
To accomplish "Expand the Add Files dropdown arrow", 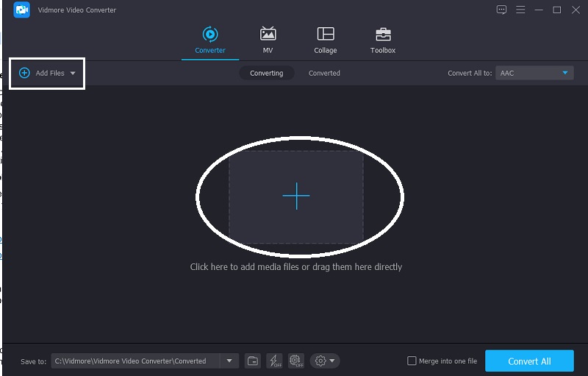I will coord(73,74).
